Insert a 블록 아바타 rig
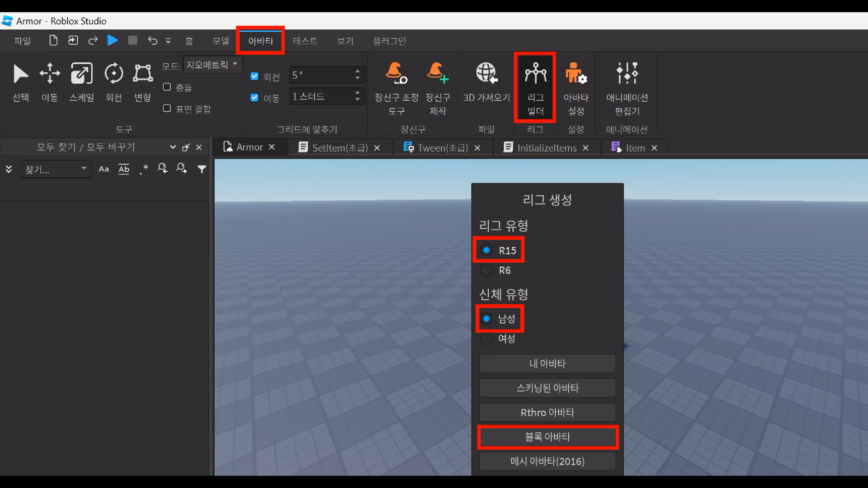 (x=547, y=437)
